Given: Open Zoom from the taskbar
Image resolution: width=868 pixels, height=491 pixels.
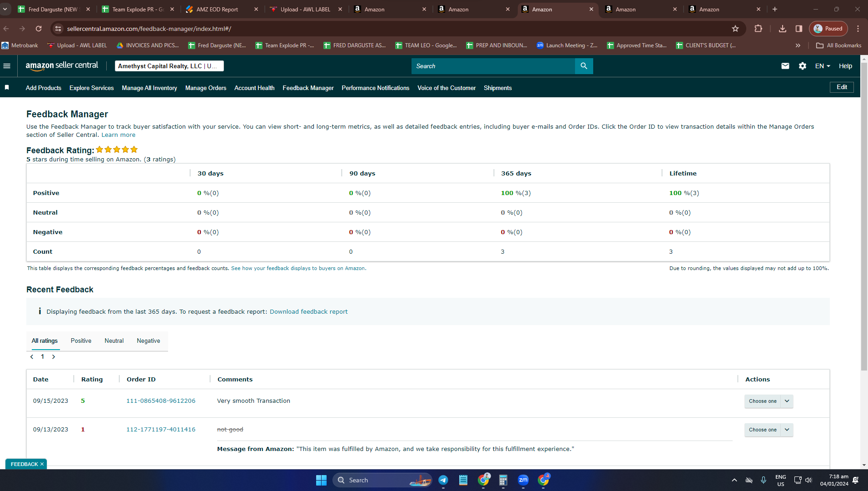Looking at the screenshot, I should [523, 480].
